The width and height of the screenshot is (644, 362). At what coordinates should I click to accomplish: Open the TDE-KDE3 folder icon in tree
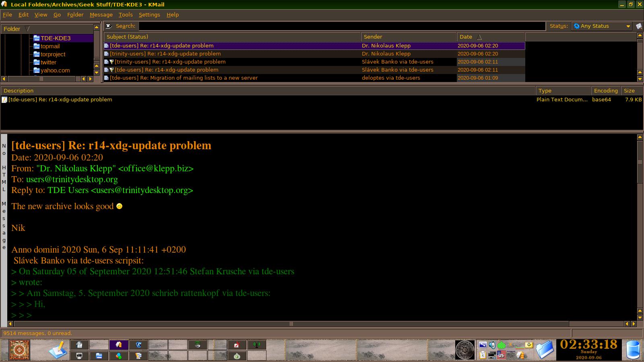(37, 38)
